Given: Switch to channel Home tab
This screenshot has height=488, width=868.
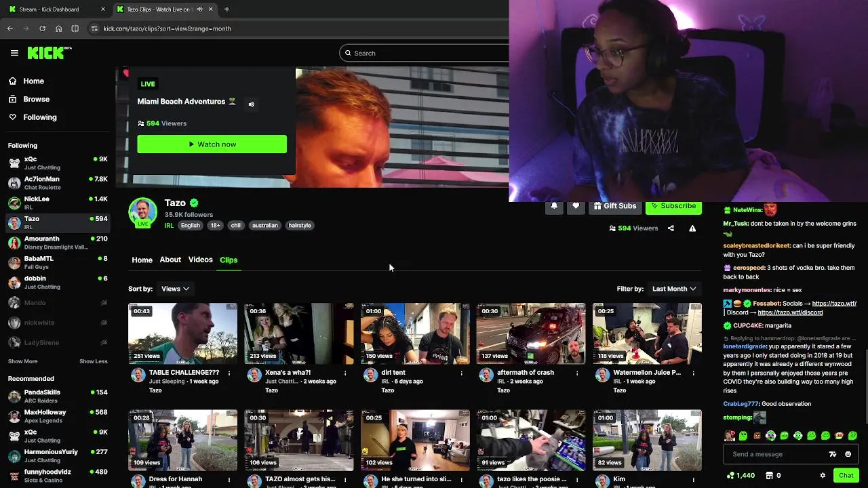Looking at the screenshot, I should (x=142, y=260).
